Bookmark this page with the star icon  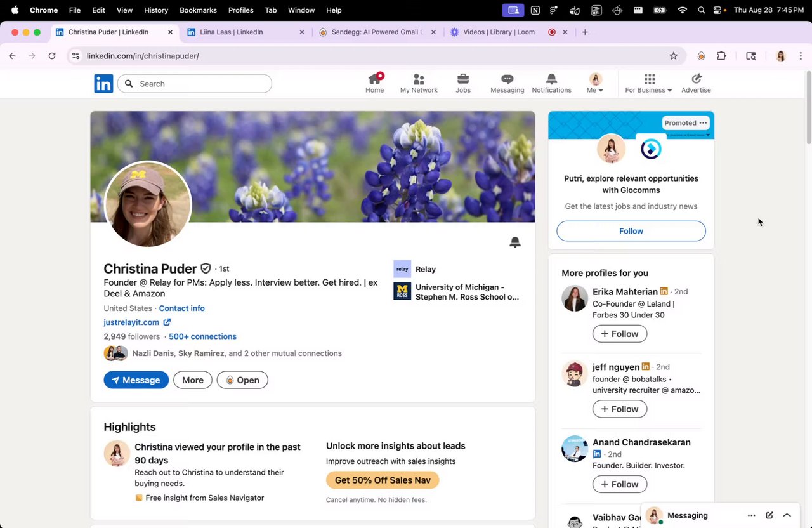(x=674, y=56)
